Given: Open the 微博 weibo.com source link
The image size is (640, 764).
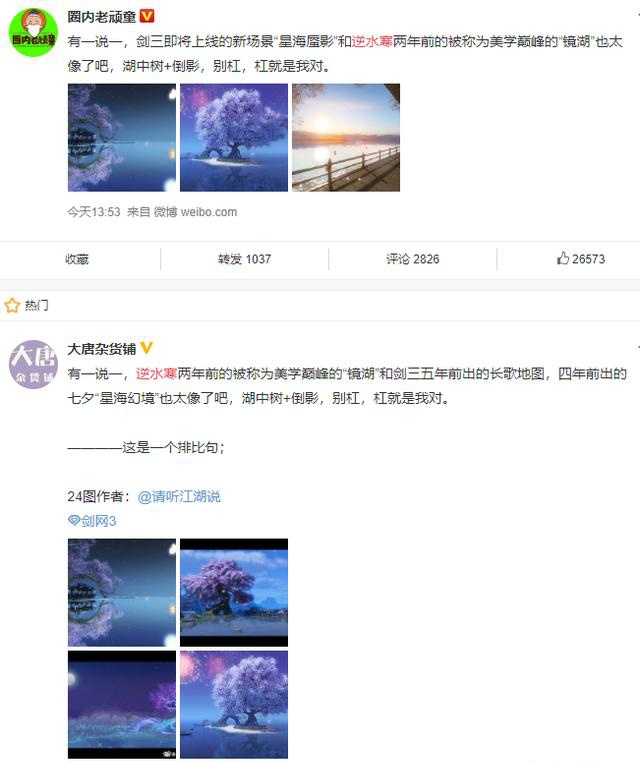Looking at the screenshot, I should coord(195,212).
